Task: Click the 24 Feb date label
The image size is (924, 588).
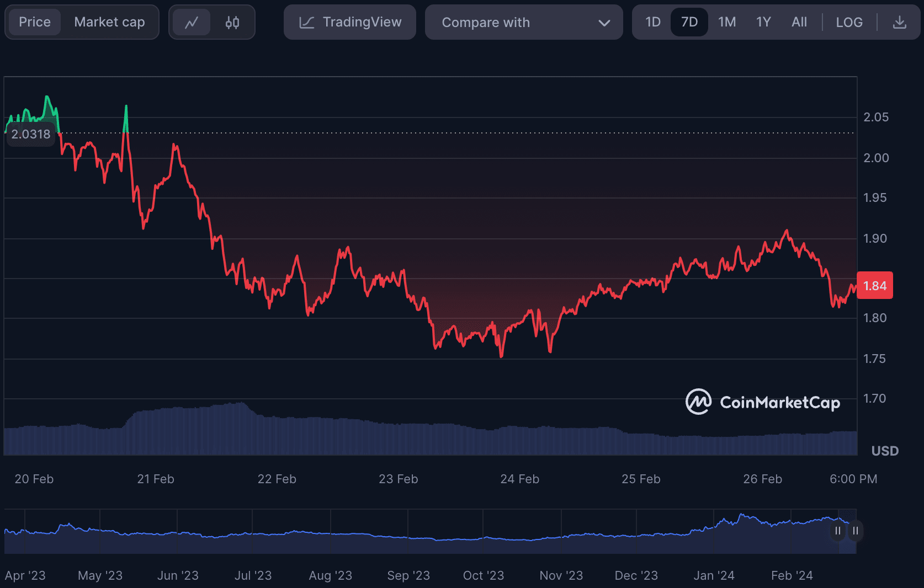Action: (x=519, y=479)
